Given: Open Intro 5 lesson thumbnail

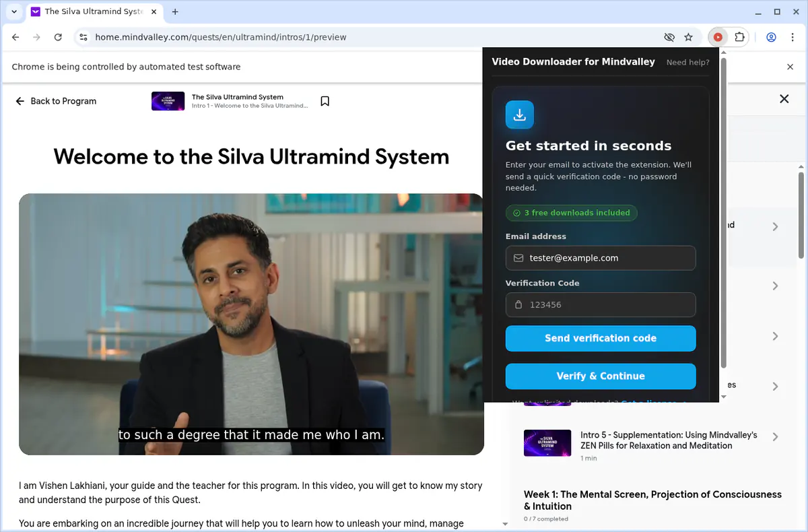Looking at the screenshot, I should (x=547, y=443).
